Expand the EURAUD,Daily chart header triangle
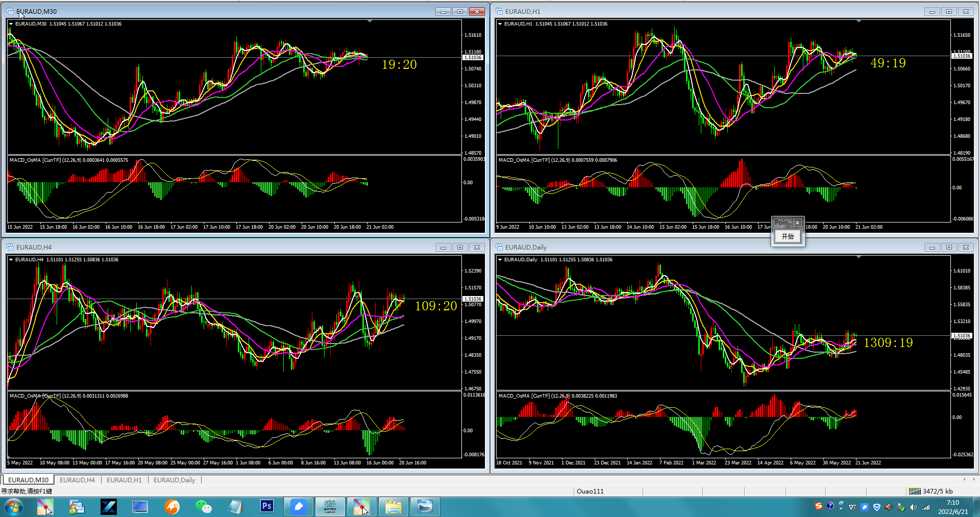980x517 pixels. pyautogui.click(x=500, y=259)
